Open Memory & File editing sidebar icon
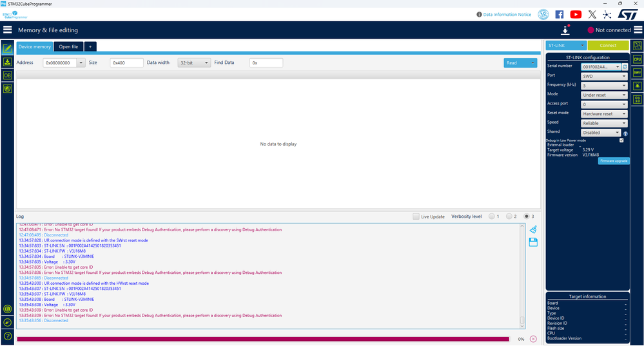Image resolution: width=644 pixels, height=346 pixels. tap(7, 48)
